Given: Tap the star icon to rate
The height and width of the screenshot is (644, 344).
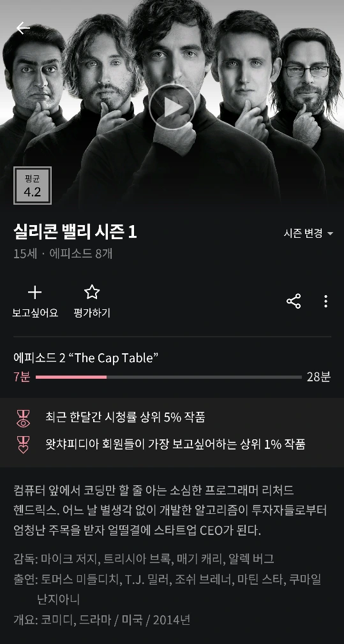Looking at the screenshot, I should click(92, 292).
